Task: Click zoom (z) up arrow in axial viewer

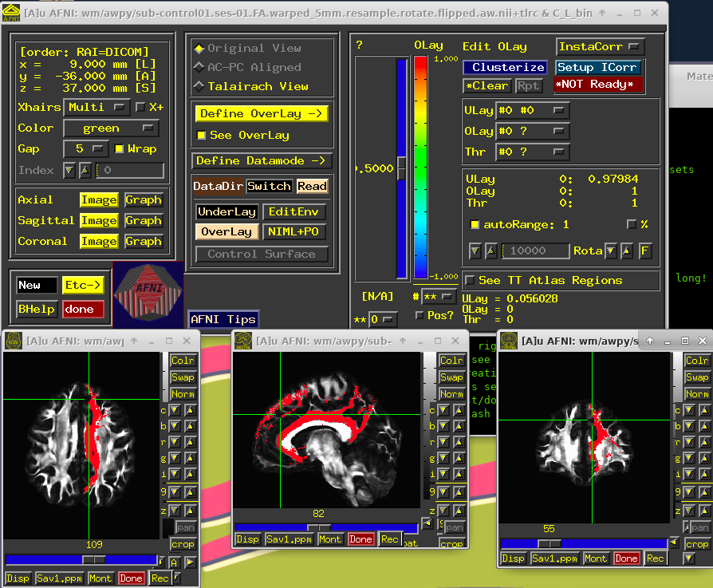Action: coord(191,511)
